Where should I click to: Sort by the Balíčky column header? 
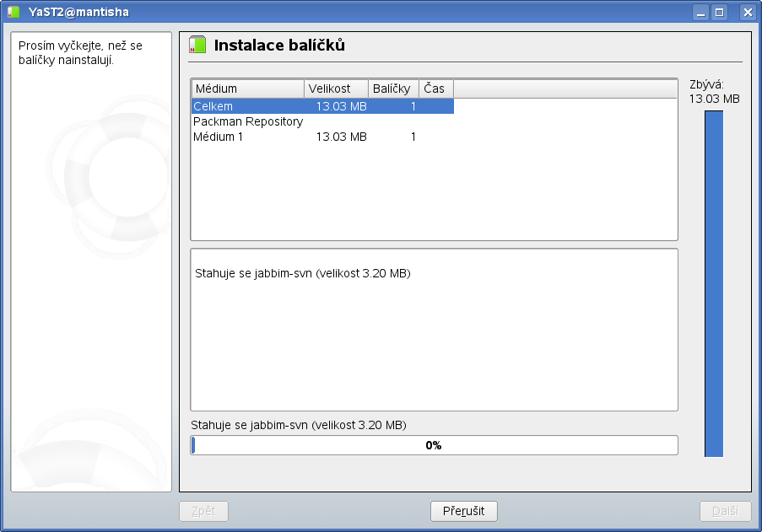pos(393,89)
